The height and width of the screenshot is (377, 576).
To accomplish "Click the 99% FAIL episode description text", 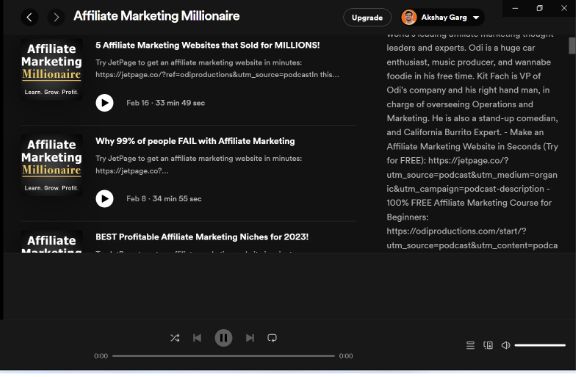I will click(199, 165).
